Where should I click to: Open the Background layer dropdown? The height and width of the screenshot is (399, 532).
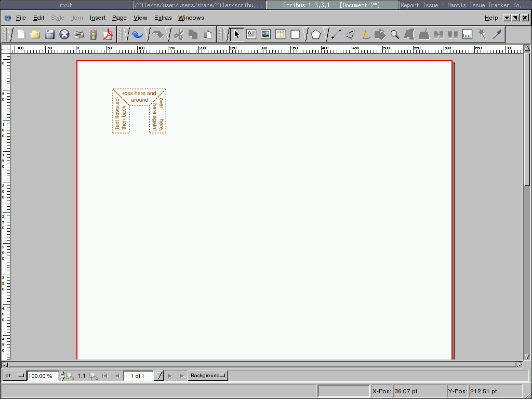208,376
